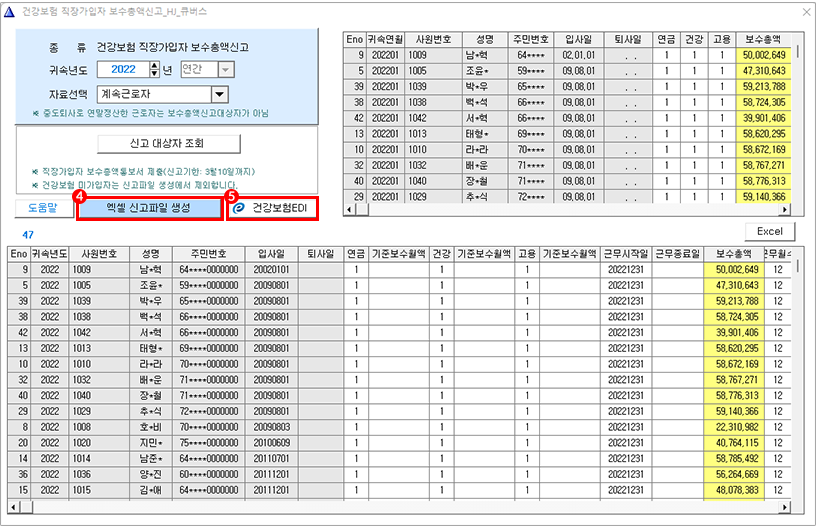Click 입사일 02,01,01 in upper table

(578, 55)
